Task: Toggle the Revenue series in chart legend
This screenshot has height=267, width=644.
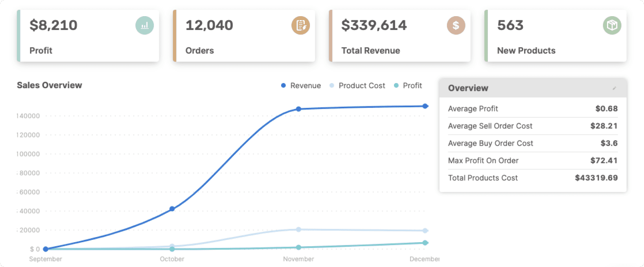Action: 301,86
